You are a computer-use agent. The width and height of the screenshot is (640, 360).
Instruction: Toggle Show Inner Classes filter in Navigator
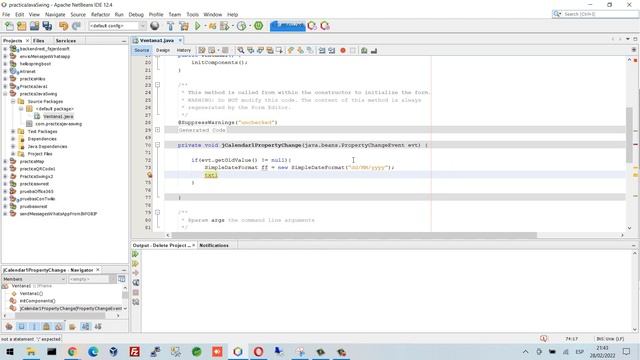(59, 327)
